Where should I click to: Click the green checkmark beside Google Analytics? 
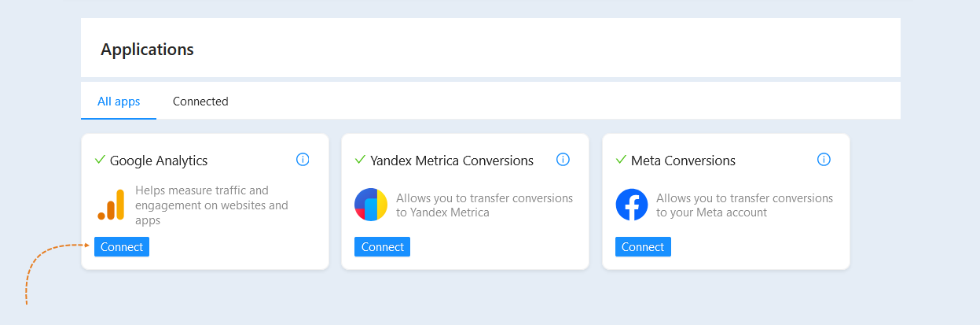pos(100,160)
